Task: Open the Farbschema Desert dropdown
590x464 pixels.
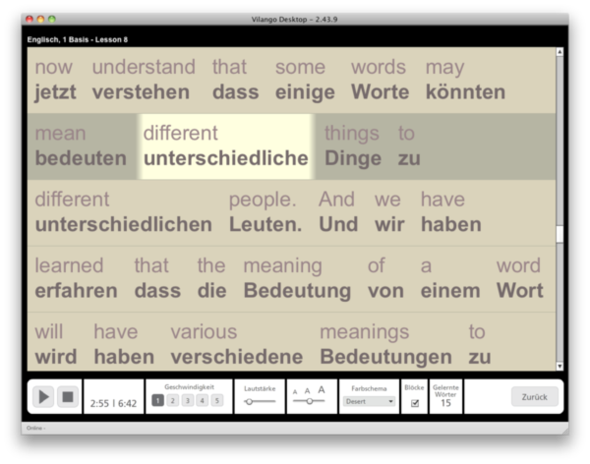Action: [x=369, y=402]
